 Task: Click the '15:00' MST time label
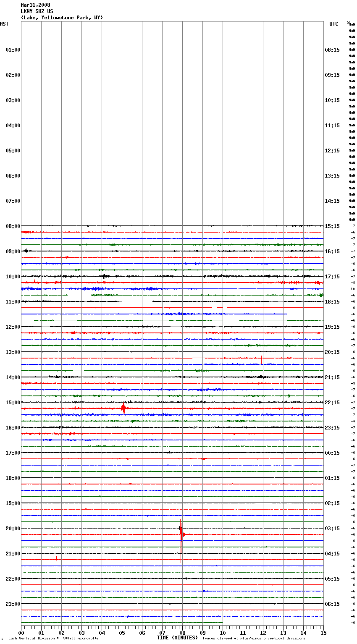pyautogui.click(x=13, y=403)
